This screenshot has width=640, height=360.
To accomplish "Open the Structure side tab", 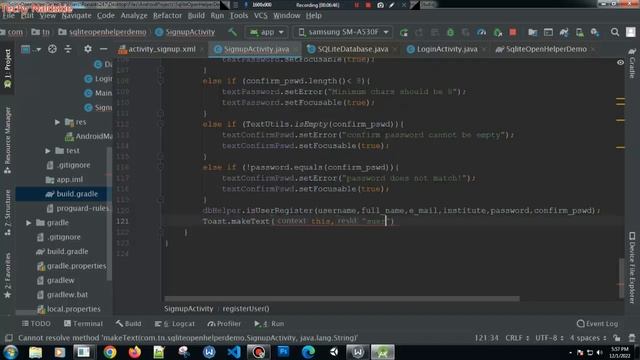I will 7,212.
